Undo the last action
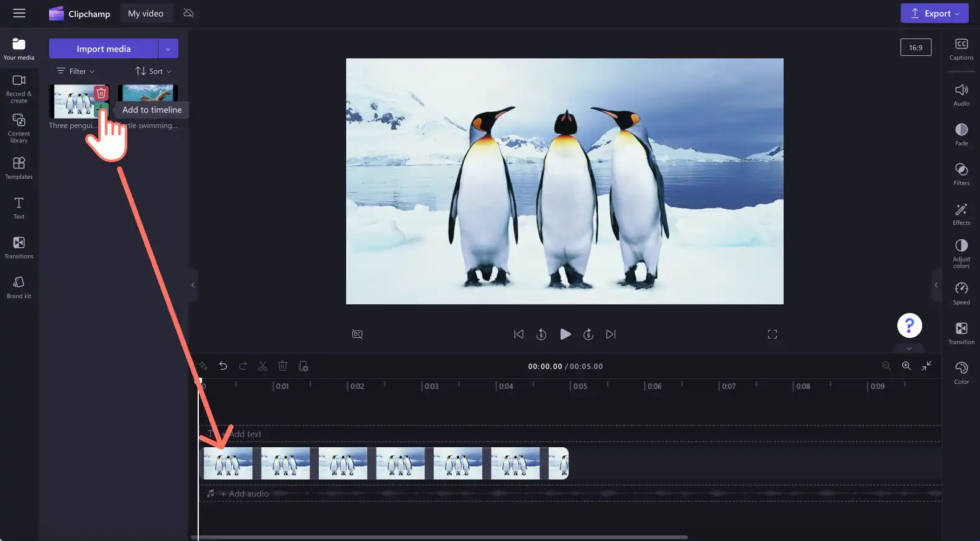 (x=223, y=366)
